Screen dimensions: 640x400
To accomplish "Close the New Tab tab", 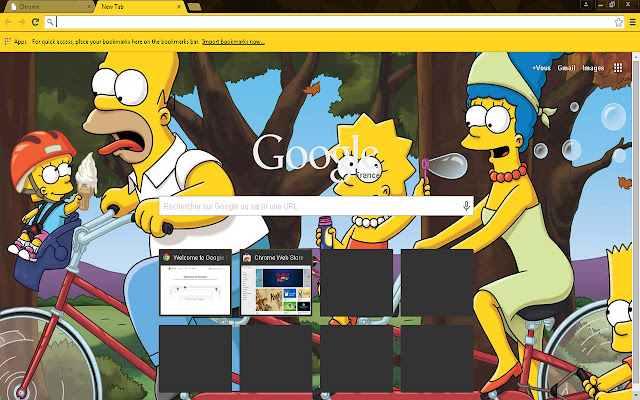I will coord(179,7).
